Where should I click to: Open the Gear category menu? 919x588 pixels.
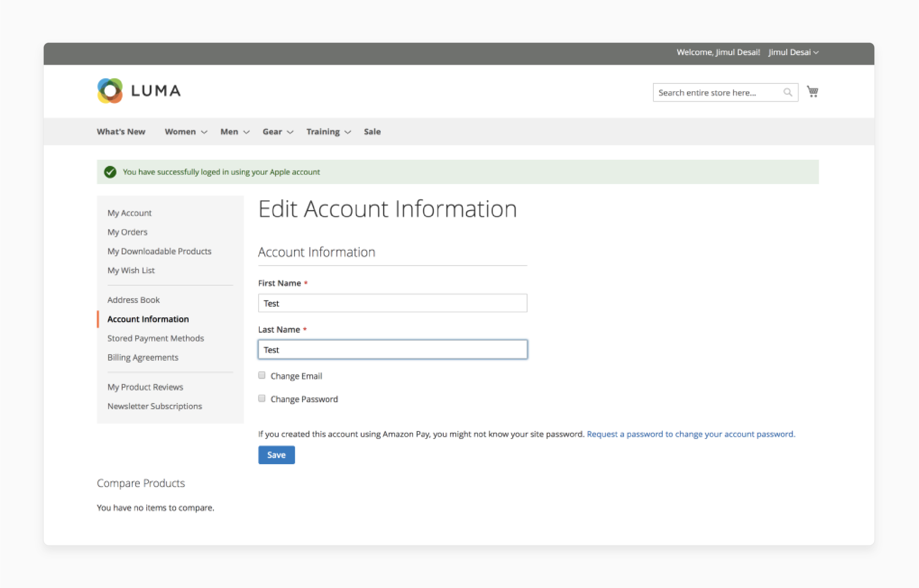272,132
